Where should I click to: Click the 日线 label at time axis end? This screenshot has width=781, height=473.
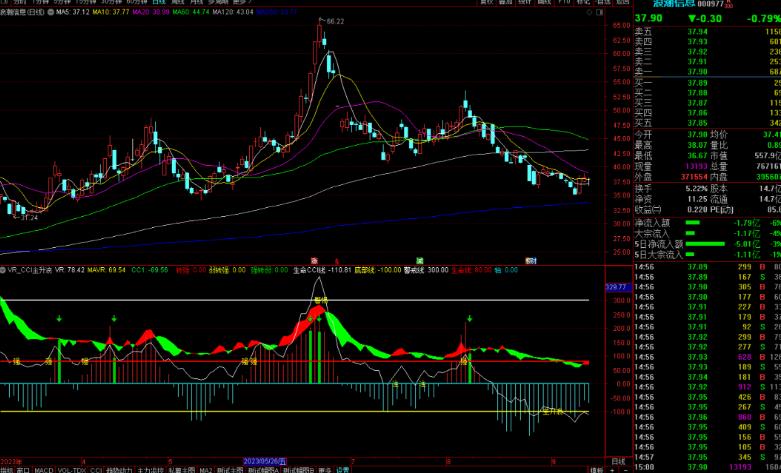(618, 462)
